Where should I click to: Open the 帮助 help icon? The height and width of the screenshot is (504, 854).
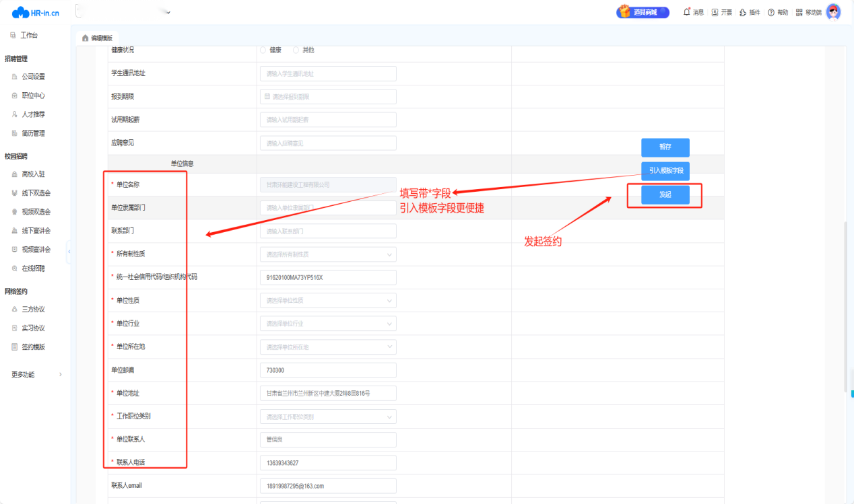pyautogui.click(x=771, y=12)
